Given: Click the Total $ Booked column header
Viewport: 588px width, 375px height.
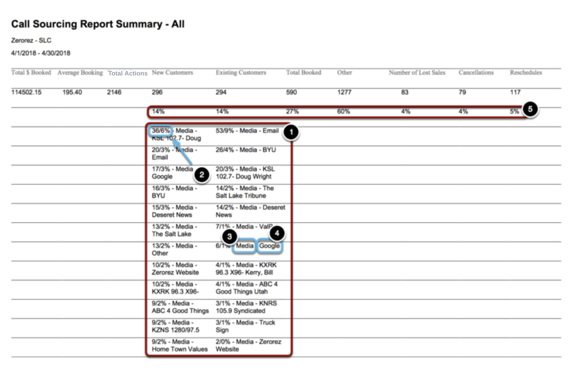Looking at the screenshot, I should [x=31, y=72].
